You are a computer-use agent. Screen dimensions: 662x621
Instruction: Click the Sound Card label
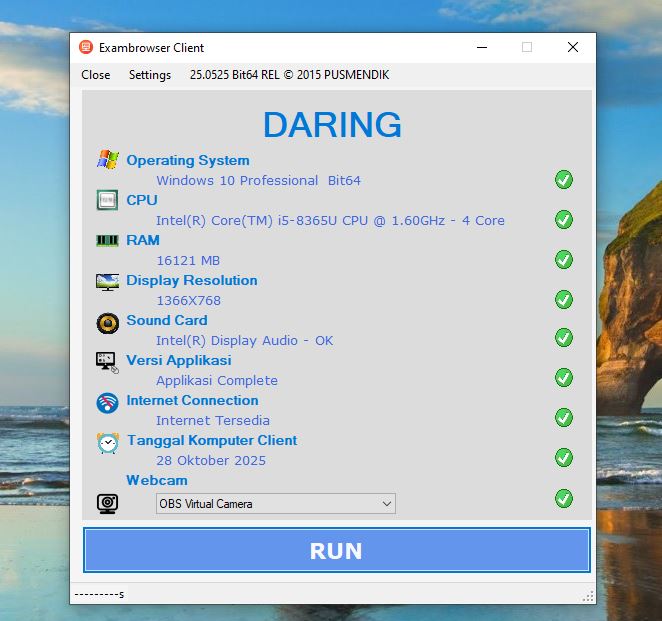tap(167, 320)
